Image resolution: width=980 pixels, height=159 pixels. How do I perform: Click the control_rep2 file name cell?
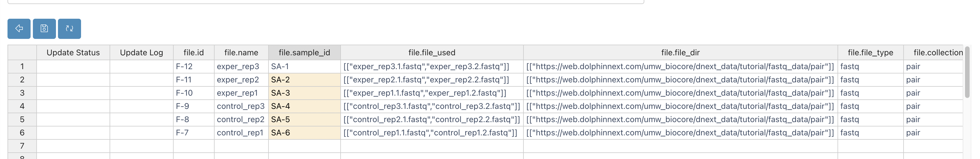(x=241, y=120)
